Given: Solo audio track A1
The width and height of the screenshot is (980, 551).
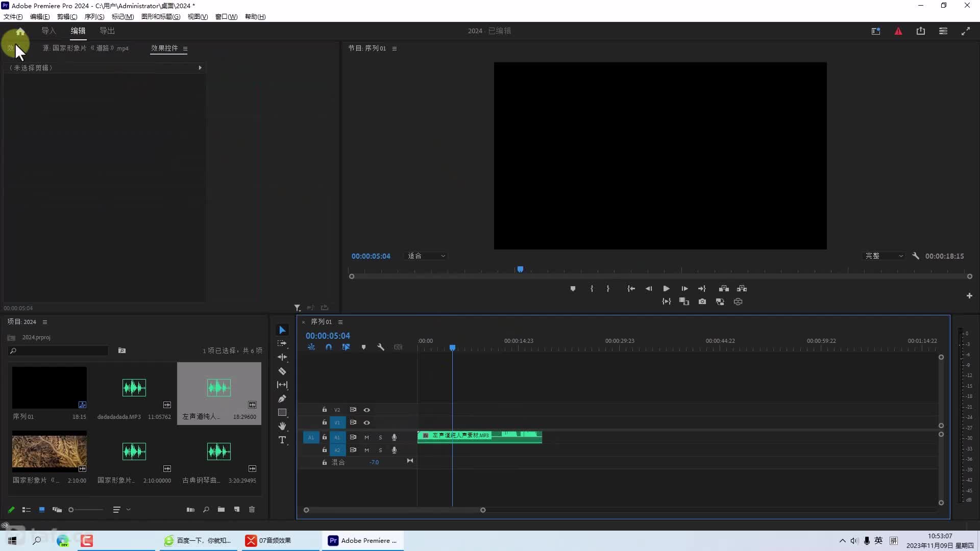Looking at the screenshot, I should coord(380,437).
